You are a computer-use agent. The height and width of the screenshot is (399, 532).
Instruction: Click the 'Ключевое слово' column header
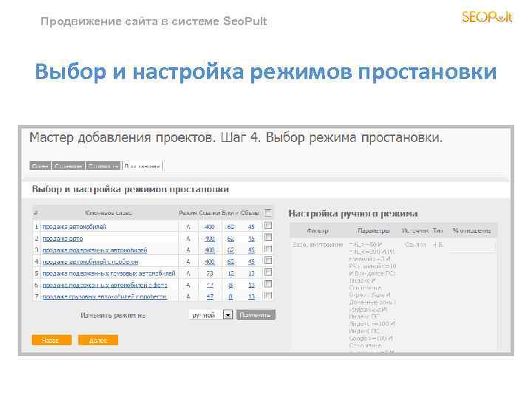pyautogui.click(x=108, y=213)
